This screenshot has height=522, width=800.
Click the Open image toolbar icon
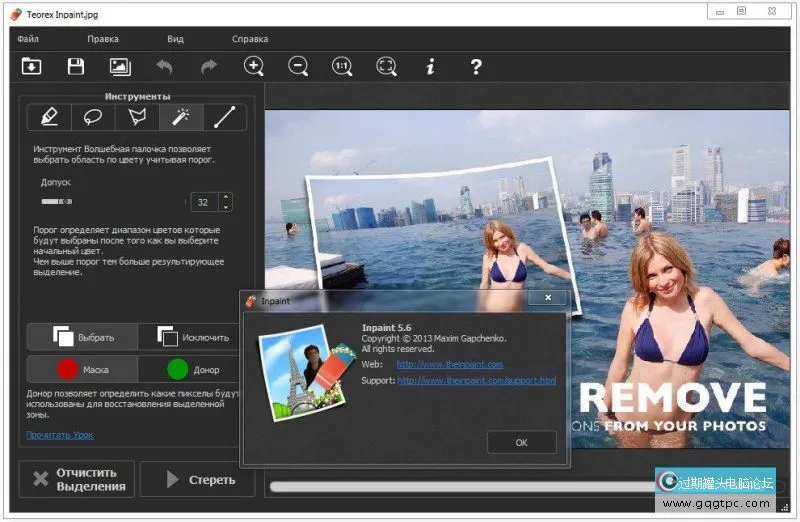click(x=32, y=66)
